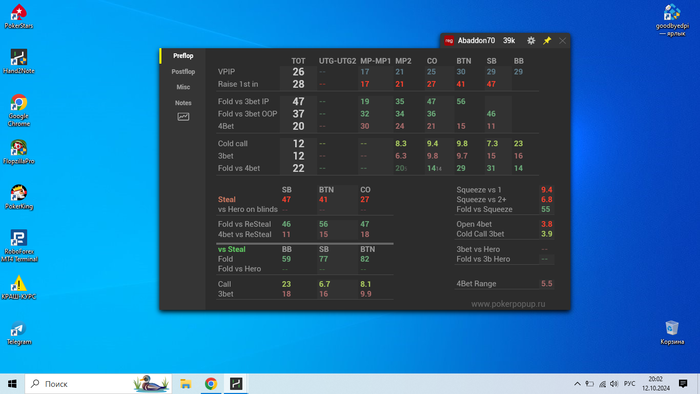Viewport: 700px width, 394px height.
Task: Open the Notes tab
Action: (183, 103)
